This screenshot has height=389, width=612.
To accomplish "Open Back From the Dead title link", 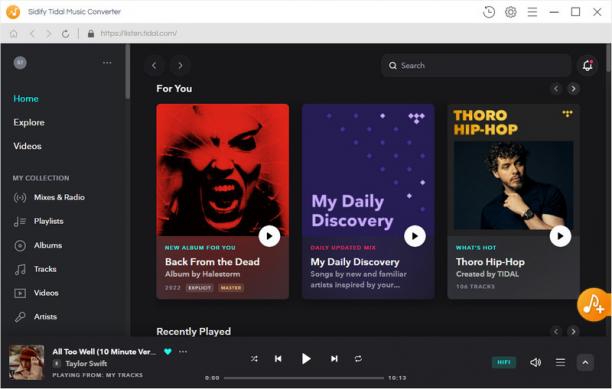I will pyautogui.click(x=212, y=262).
